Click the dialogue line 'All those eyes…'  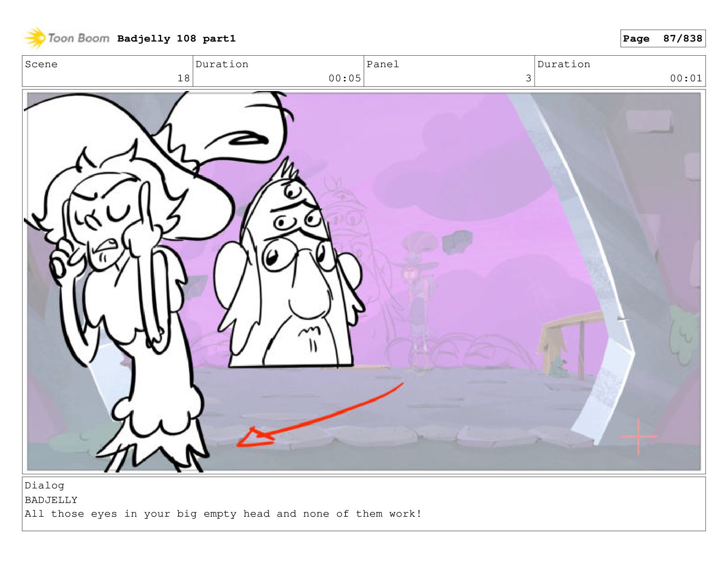click(223, 514)
